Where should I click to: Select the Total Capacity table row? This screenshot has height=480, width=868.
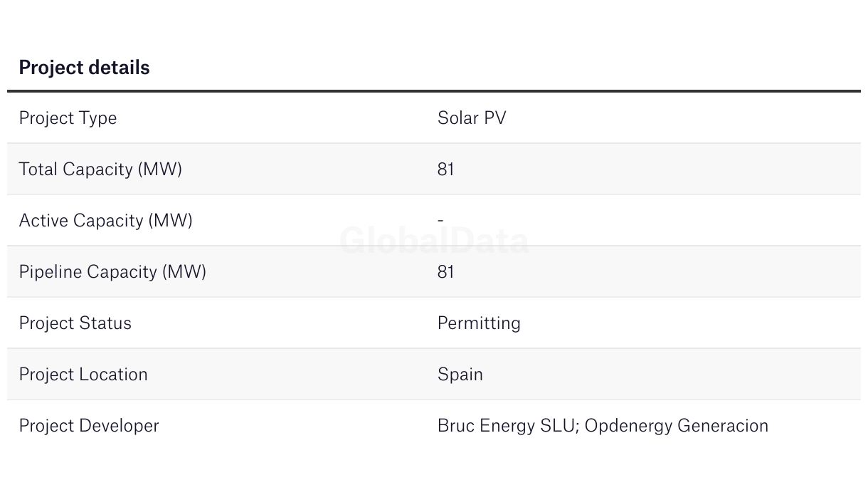(x=434, y=169)
